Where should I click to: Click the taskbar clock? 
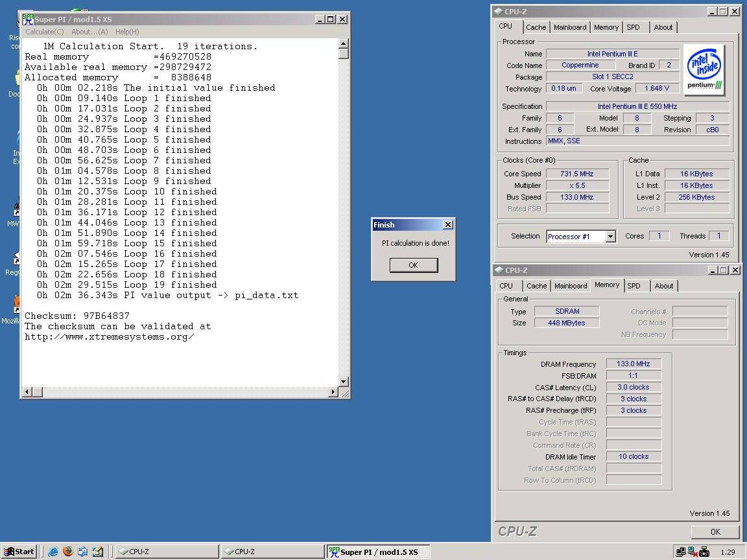coord(728,552)
